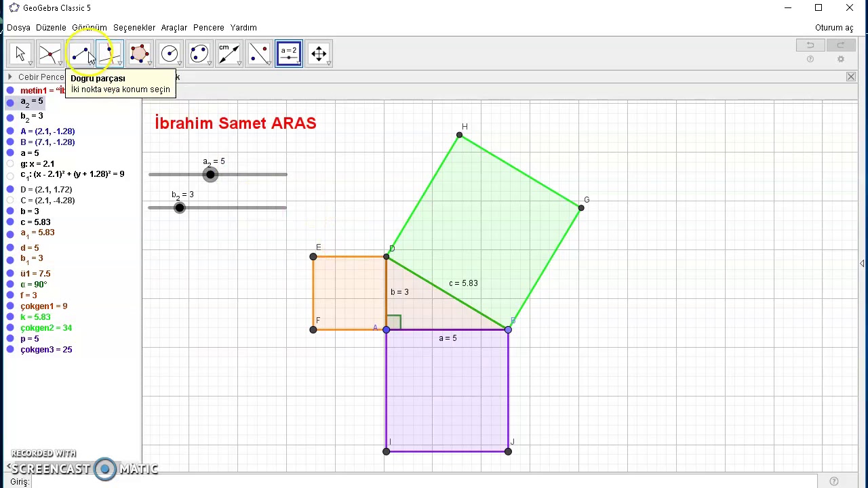Select the Intersect point tool
Image resolution: width=868 pixels, height=488 pixels.
point(50,54)
